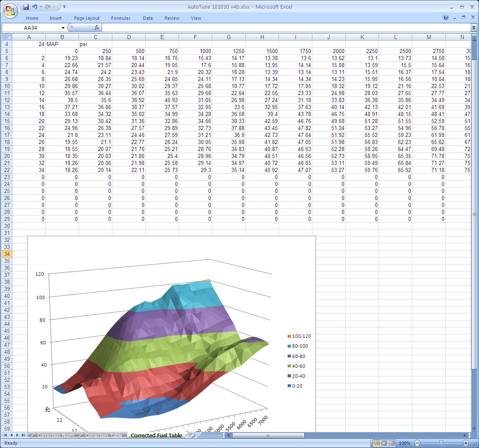Click the 60-80 purple legend swatch
479x448 pixels.
289,356
